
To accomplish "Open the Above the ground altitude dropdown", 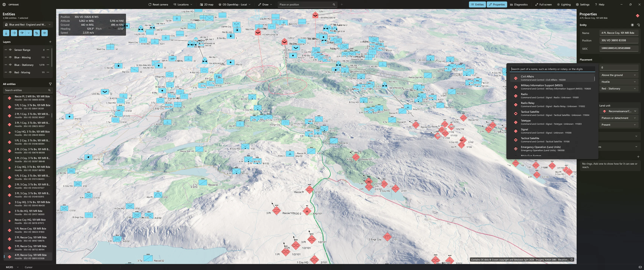I will (x=619, y=75).
